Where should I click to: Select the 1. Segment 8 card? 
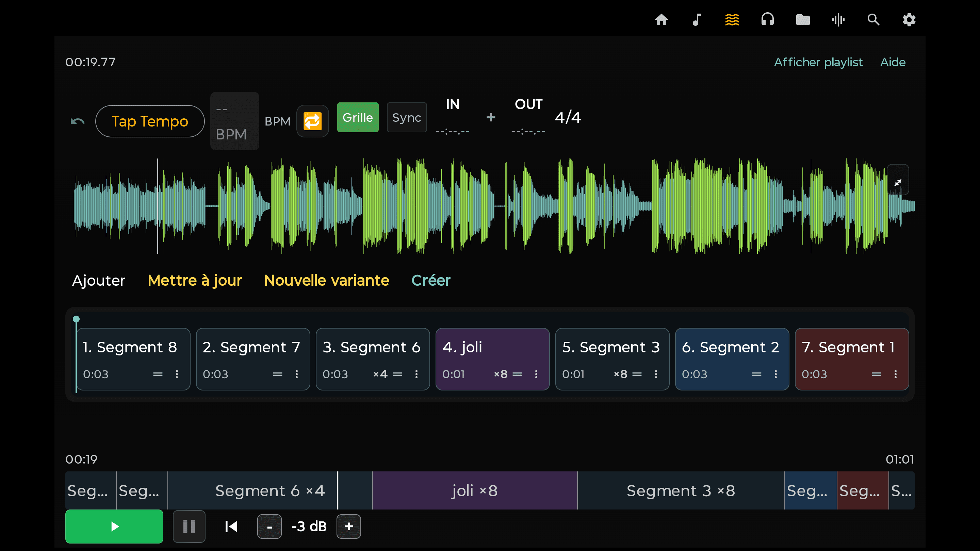[133, 359]
